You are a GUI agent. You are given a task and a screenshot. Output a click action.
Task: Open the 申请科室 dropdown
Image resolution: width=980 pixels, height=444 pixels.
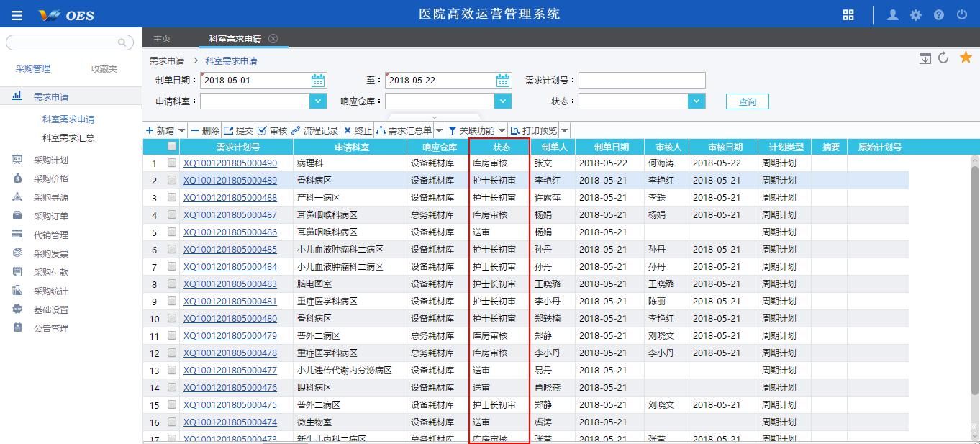(317, 101)
